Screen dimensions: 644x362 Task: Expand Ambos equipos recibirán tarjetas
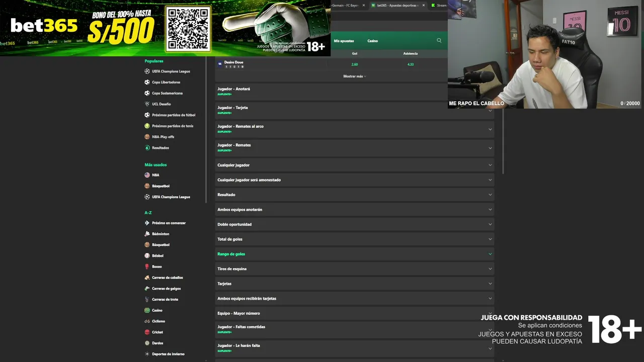(355, 298)
